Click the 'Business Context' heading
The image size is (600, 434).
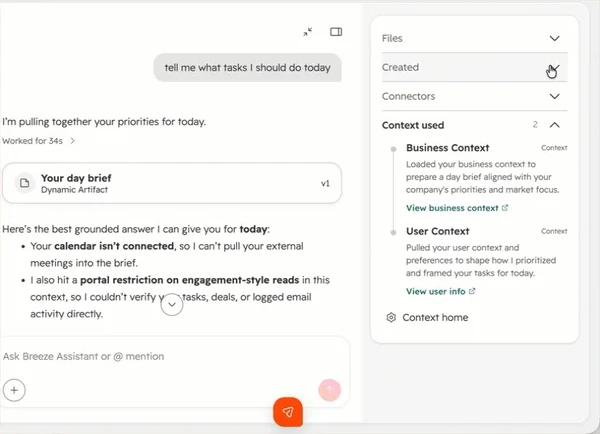point(447,148)
